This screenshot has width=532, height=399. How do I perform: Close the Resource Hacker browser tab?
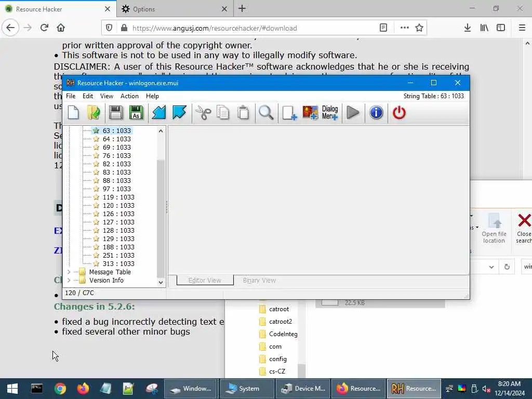pos(108,9)
